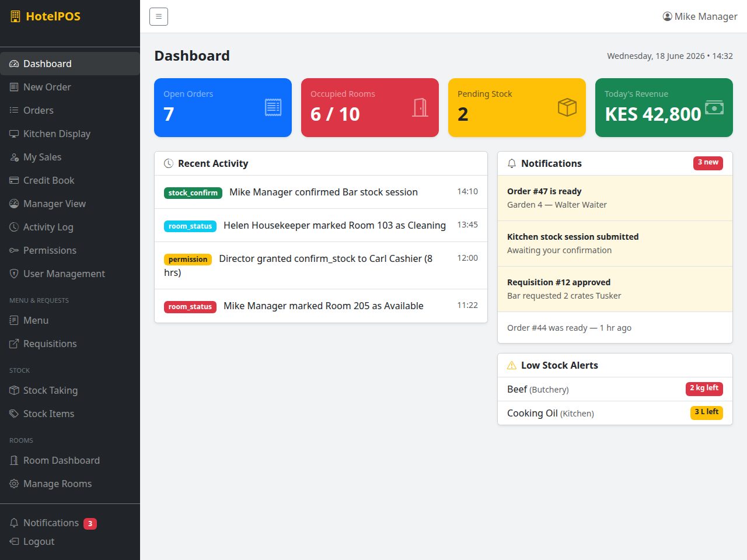This screenshot has height=560, width=747.
Task: Open 'Kitchen stock session submitted' notification
Action: [x=615, y=244]
